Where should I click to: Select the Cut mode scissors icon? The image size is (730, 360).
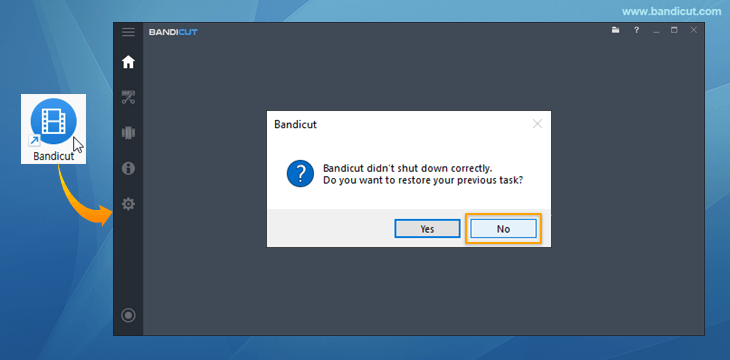point(128,97)
